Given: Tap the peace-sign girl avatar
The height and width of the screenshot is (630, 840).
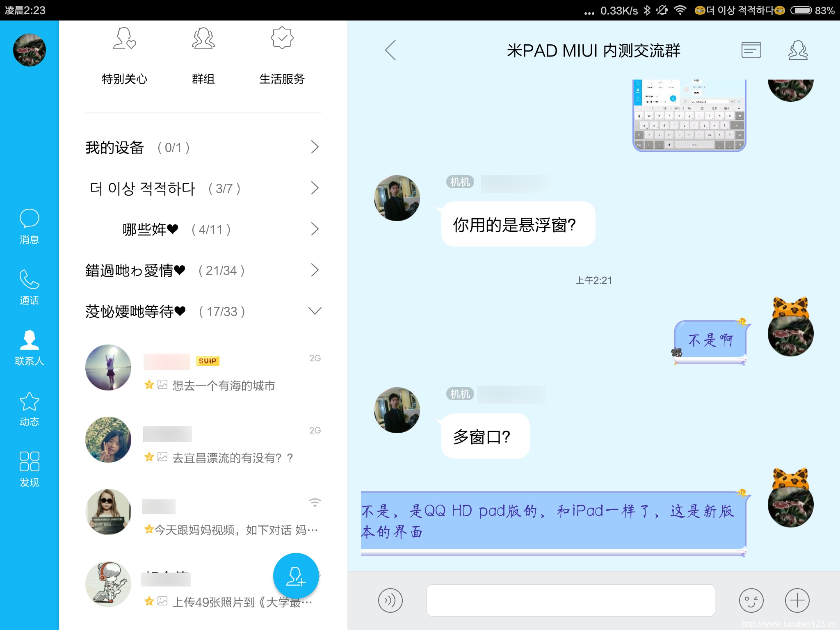Looking at the screenshot, I should click(108, 440).
